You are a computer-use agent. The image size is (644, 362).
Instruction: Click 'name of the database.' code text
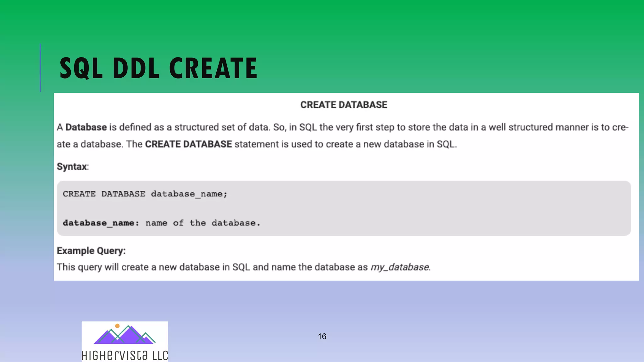(203, 223)
